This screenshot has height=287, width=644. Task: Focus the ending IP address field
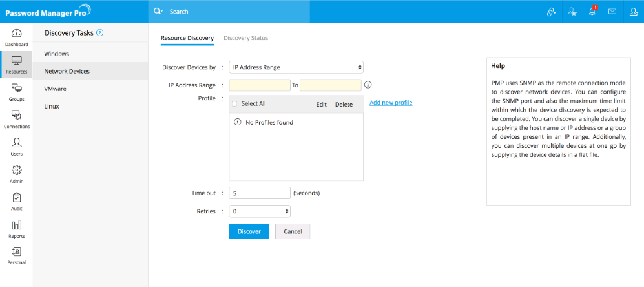point(331,85)
